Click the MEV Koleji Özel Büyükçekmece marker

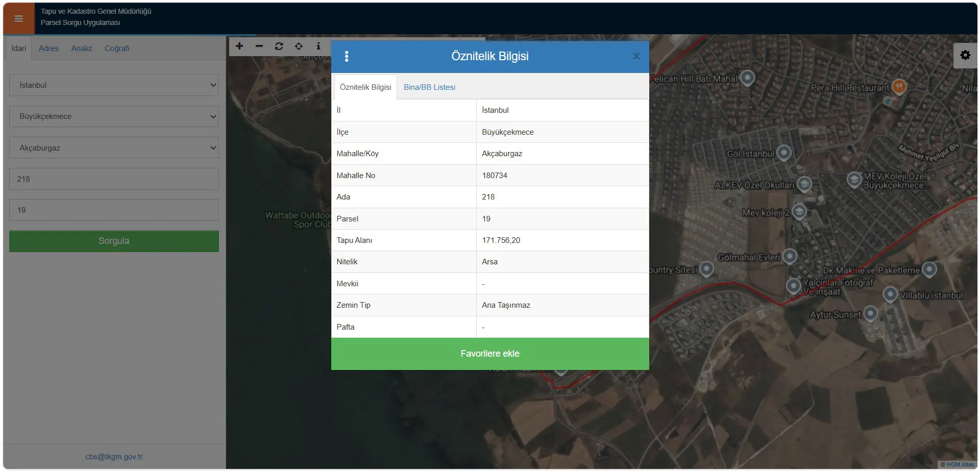854,179
